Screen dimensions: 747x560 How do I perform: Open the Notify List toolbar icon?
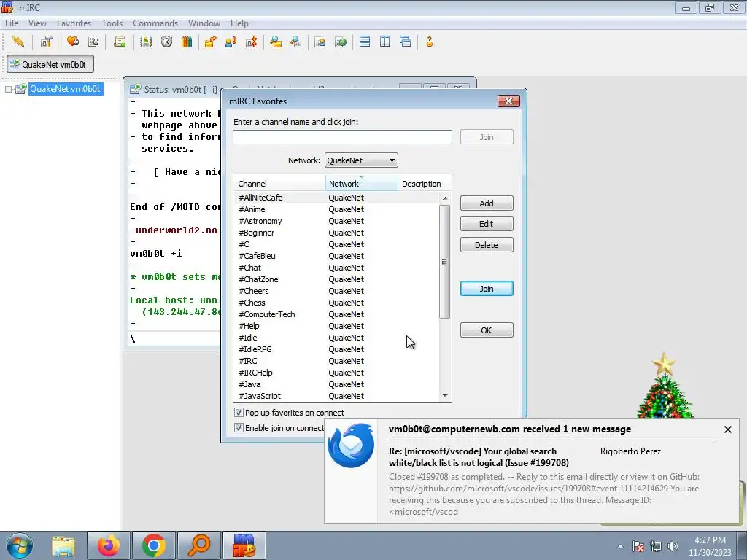[320, 42]
